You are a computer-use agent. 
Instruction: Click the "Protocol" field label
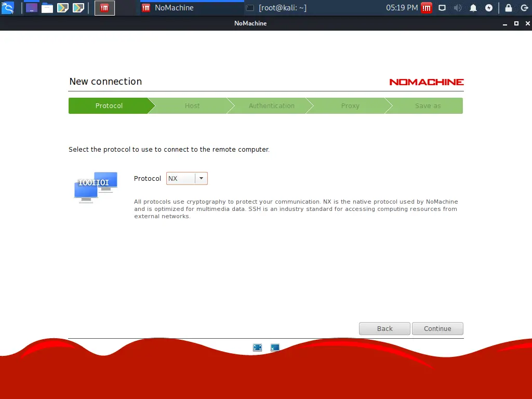(147, 179)
